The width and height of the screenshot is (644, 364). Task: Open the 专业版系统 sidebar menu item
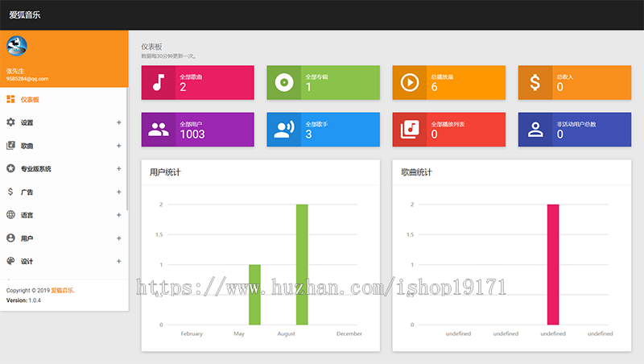point(64,168)
